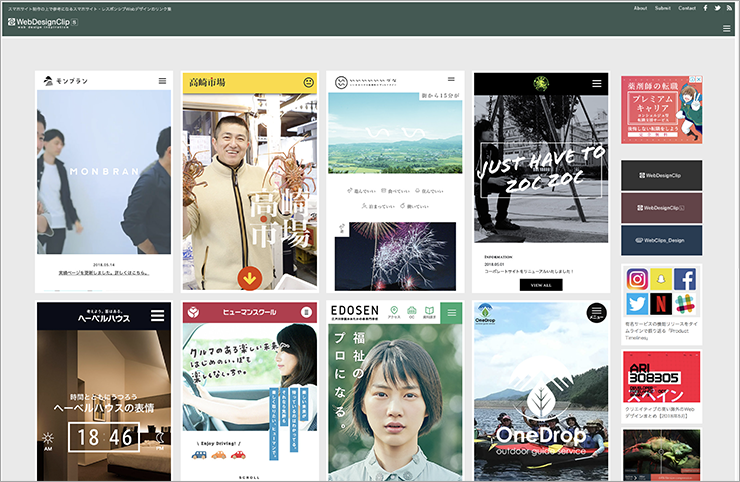Open the RSS feed icon in header
This screenshot has width=740, height=482.
729,8
